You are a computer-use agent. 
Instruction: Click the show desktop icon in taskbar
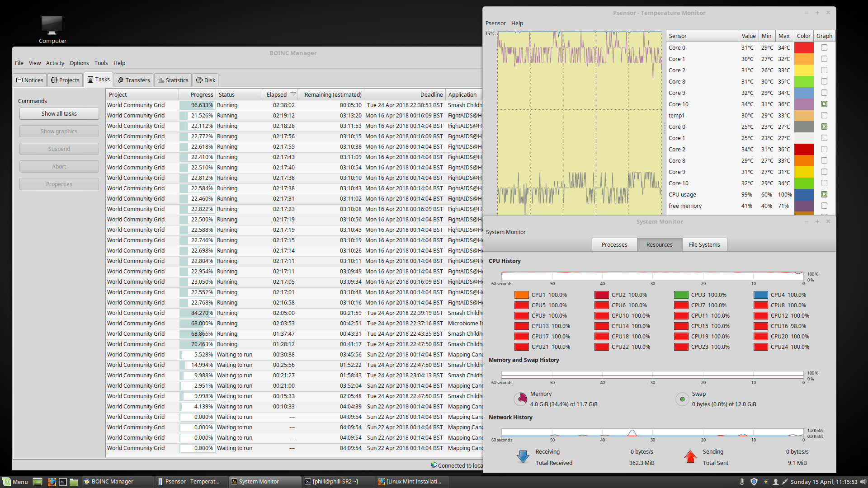pos(38,482)
